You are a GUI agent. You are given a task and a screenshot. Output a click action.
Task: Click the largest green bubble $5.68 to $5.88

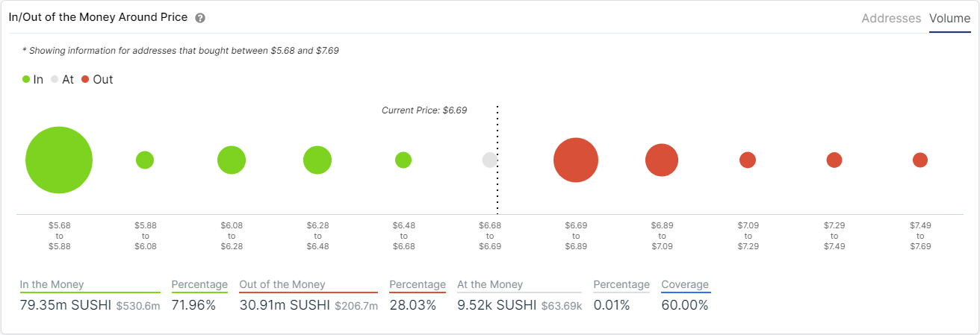59,160
